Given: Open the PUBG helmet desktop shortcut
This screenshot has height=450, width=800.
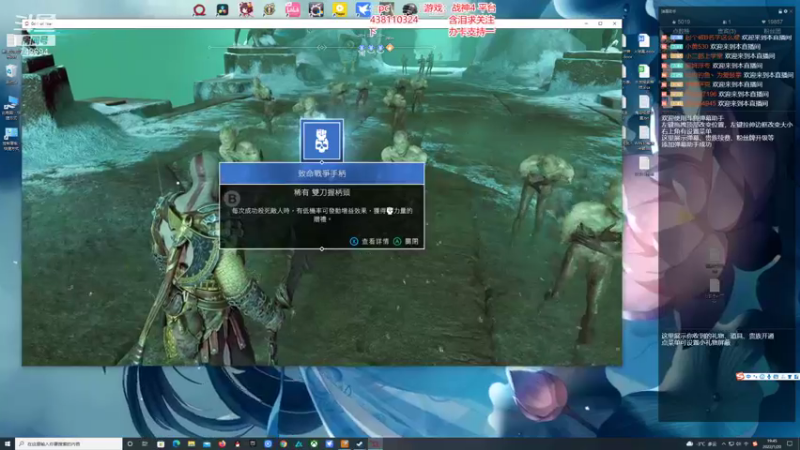Looking at the screenshot, I should [409, 10].
